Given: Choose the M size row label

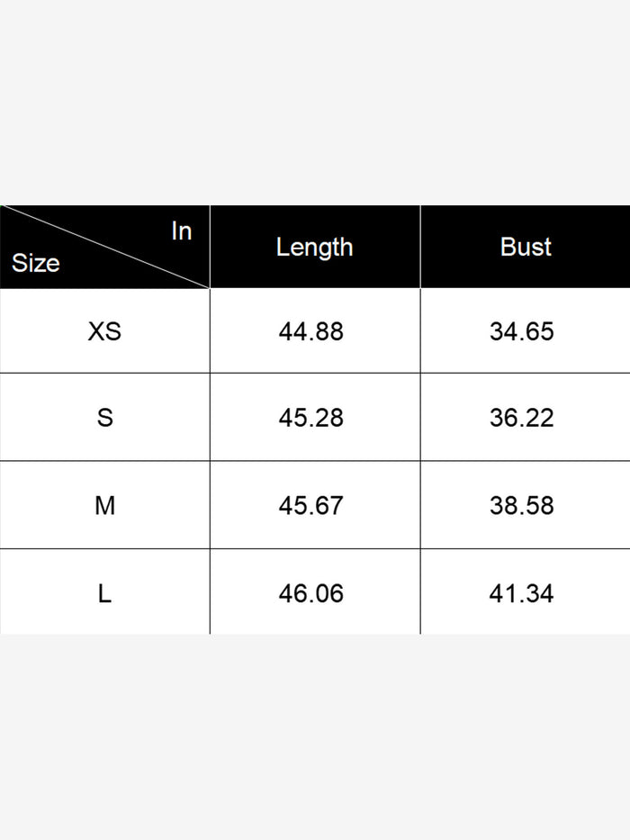Looking at the screenshot, I should [104, 506].
